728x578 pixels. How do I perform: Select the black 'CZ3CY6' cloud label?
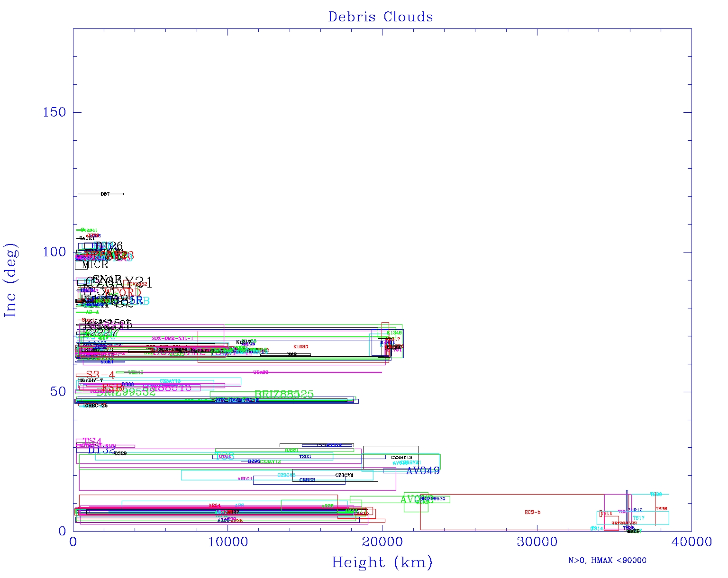click(x=344, y=475)
